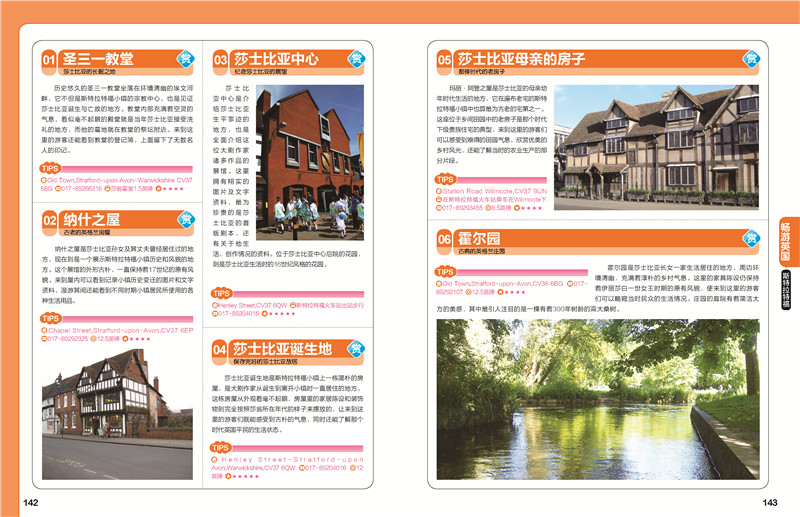Image resolution: width=800 pixels, height=517 pixels.
Task: Click the subtitle 都铎时代的老房子
Action: 482,72
